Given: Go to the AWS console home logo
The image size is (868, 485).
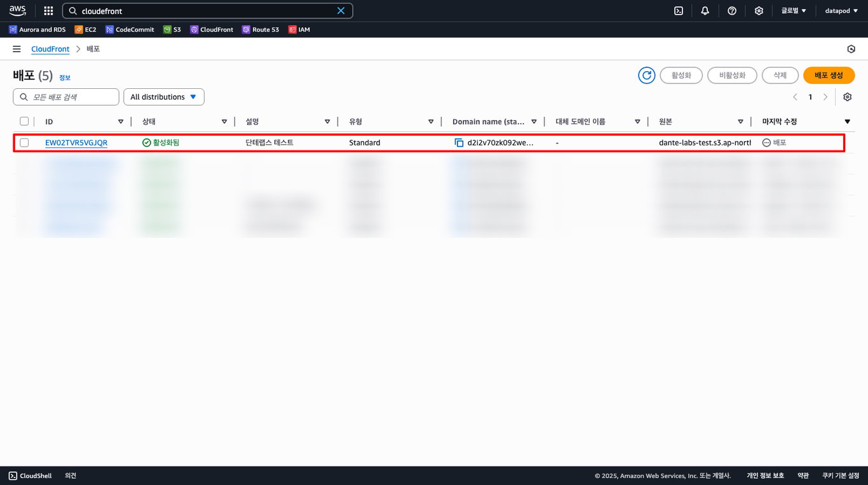Looking at the screenshot, I should click(x=17, y=11).
